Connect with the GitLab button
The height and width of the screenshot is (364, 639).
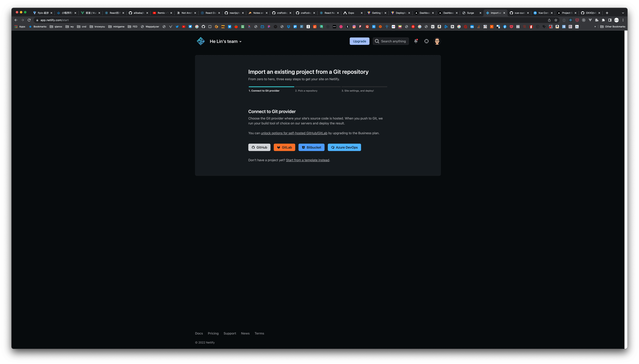point(284,147)
